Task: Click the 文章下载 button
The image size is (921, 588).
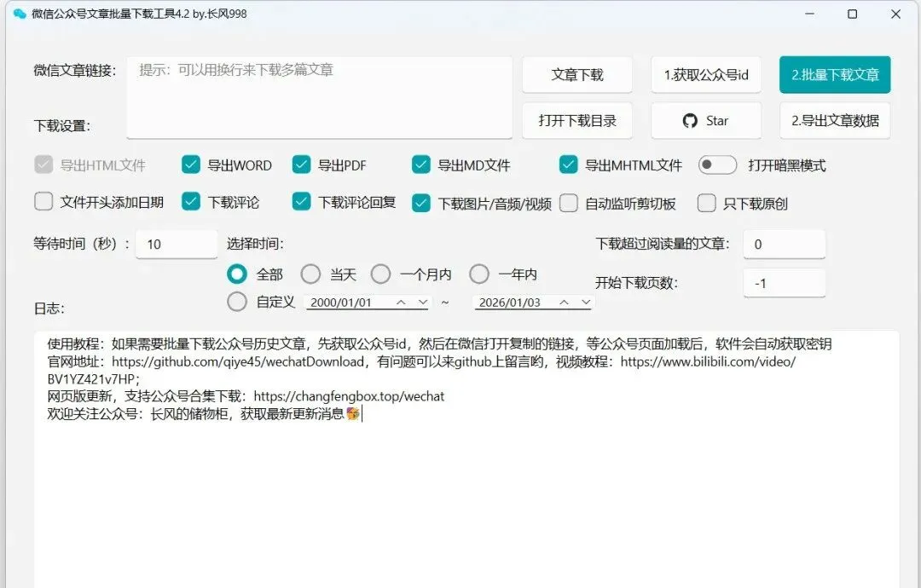Action: [576, 74]
